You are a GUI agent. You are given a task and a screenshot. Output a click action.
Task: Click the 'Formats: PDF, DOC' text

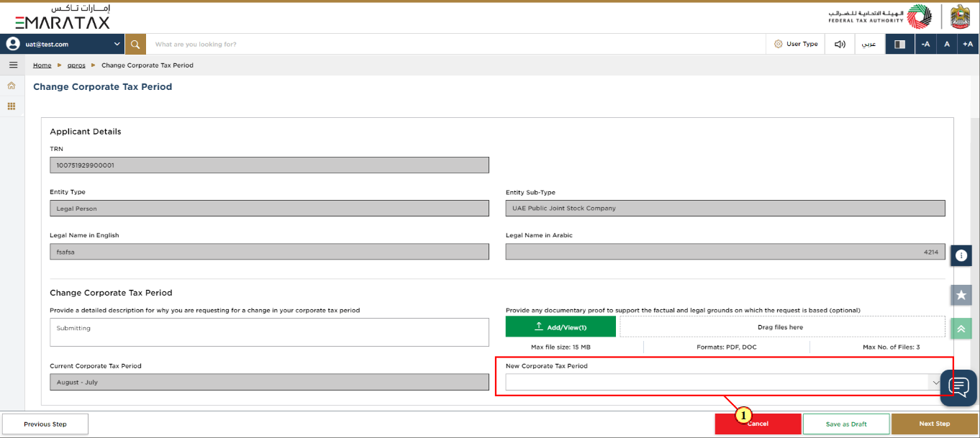click(x=726, y=347)
